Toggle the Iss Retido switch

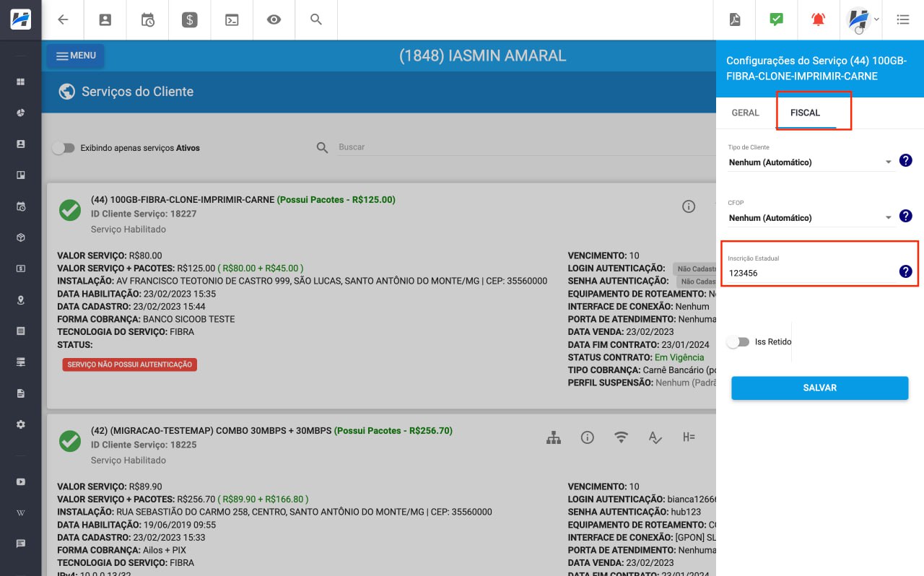click(738, 342)
